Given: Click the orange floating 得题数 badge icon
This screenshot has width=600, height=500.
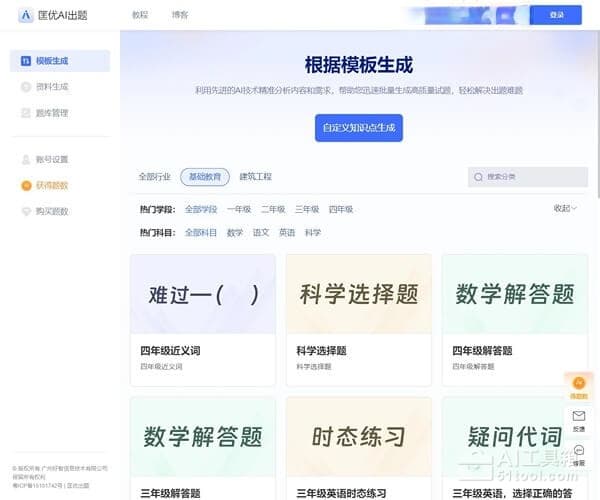Looking at the screenshot, I should pyautogui.click(x=578, y=382).
